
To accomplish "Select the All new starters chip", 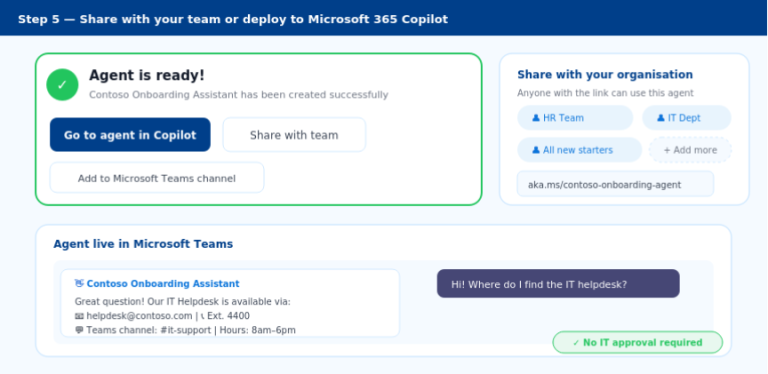I will click(579, 150).
